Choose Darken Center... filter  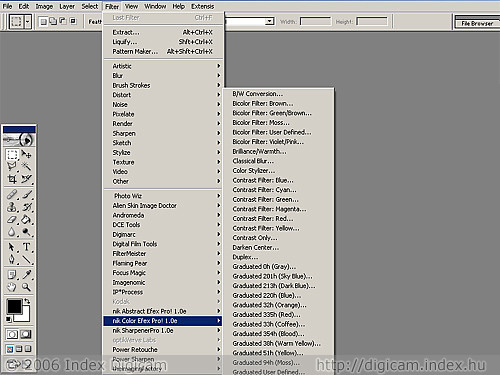[278, 248]
